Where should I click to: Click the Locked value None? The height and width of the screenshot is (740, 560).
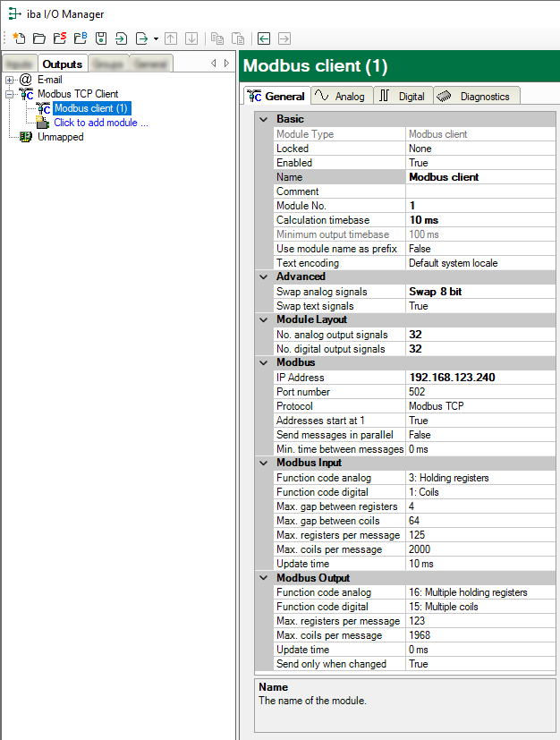(x=480, y=149)
